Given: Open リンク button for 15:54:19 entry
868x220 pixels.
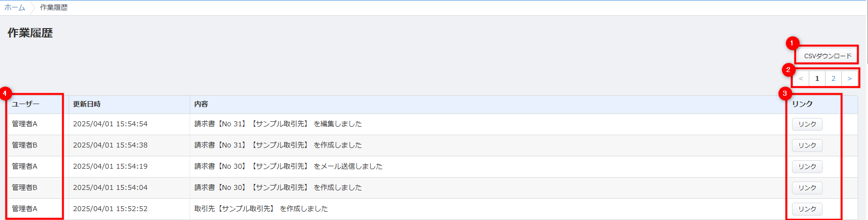Looking at the screenshot, I should click(x=807, y=167).
